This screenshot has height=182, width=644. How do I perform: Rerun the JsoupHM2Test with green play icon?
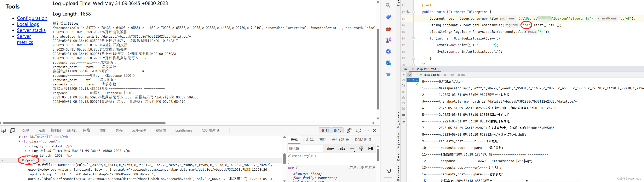[403, 75]
